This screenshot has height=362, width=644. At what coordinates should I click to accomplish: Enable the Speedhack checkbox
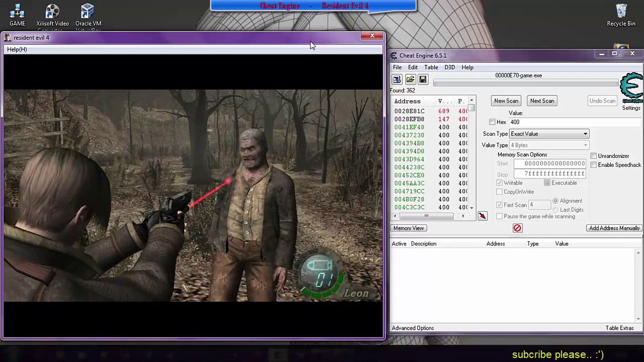(x=594, y=165)
